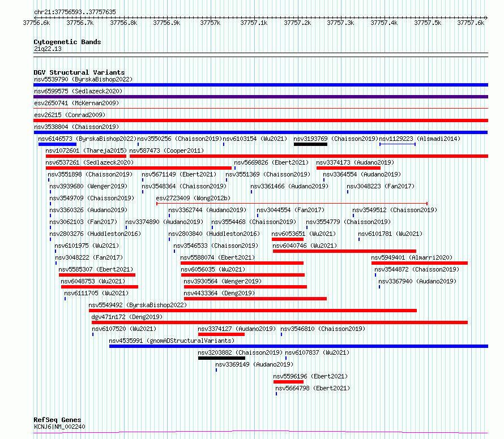This screenshot has width=504, height=439.
Task: Select nsv5549492 (ByrskaBishop2022) variant
Action: [138, 305]
